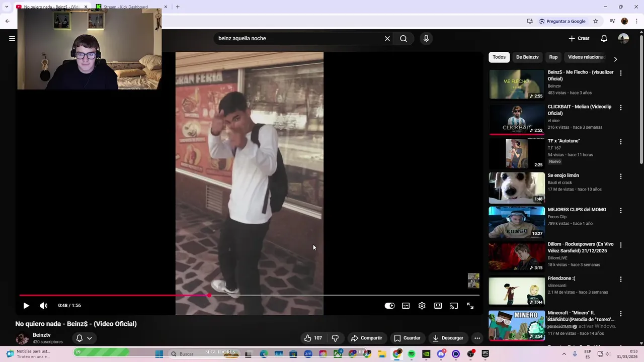Image resolution: width=644 pixels, height=362 pixels.
Task: Open options for MEJORES CLIPS del MOMO
Action: coord(620,211)
